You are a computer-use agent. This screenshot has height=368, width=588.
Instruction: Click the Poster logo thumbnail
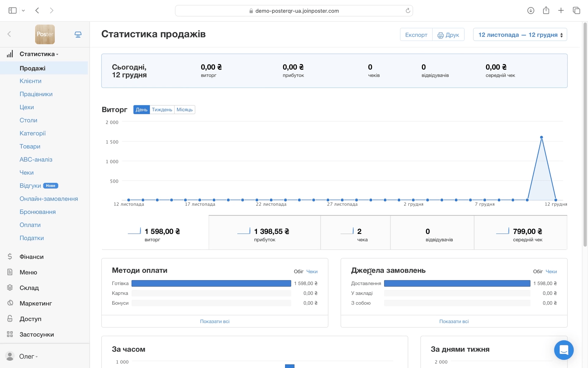click(45, 34)
